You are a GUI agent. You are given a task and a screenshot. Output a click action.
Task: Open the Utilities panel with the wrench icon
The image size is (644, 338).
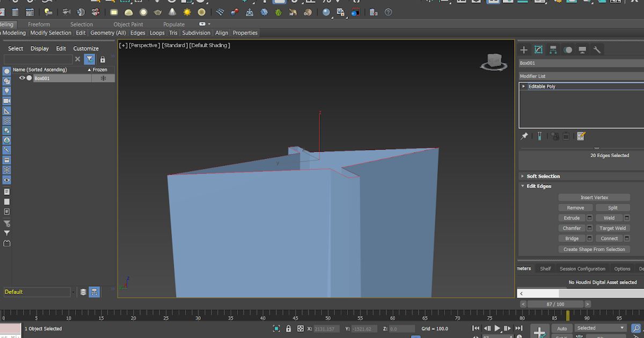pos(597,49)
